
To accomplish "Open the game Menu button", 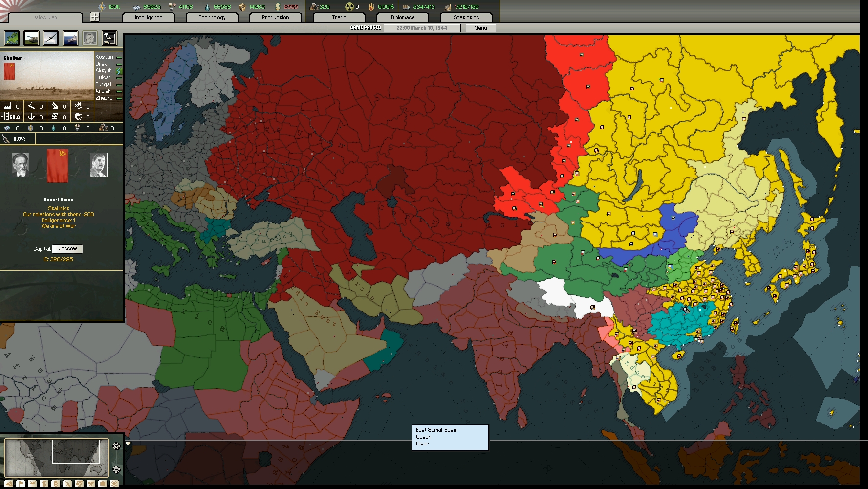I will pos(480,28).
